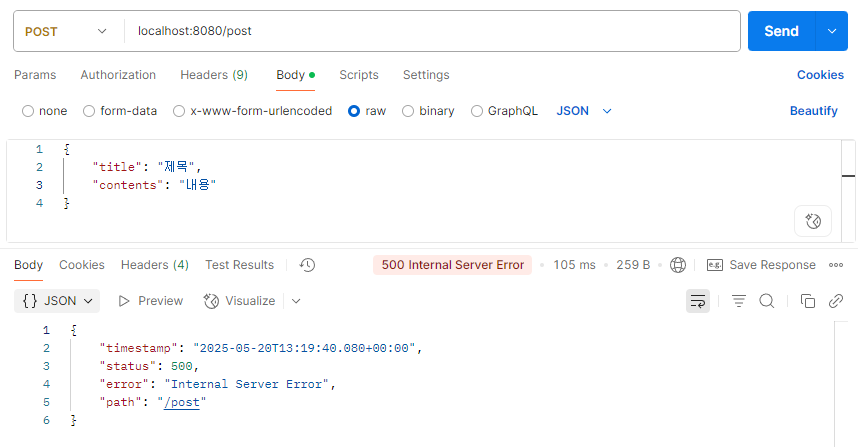The image size is (858, 447).
Task: Select the raw body radio button
Action: pyautogui.click(x=354, y=111)
